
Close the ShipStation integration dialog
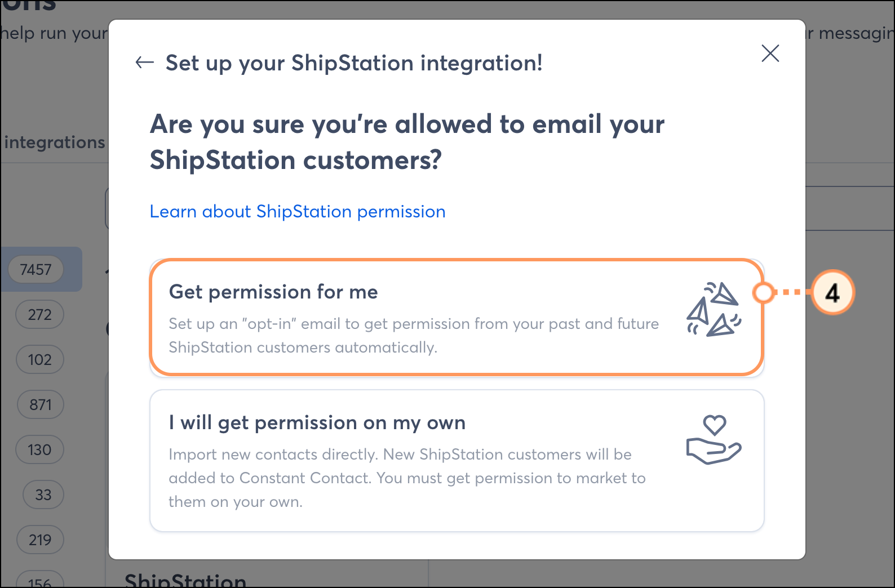(770, 54)
